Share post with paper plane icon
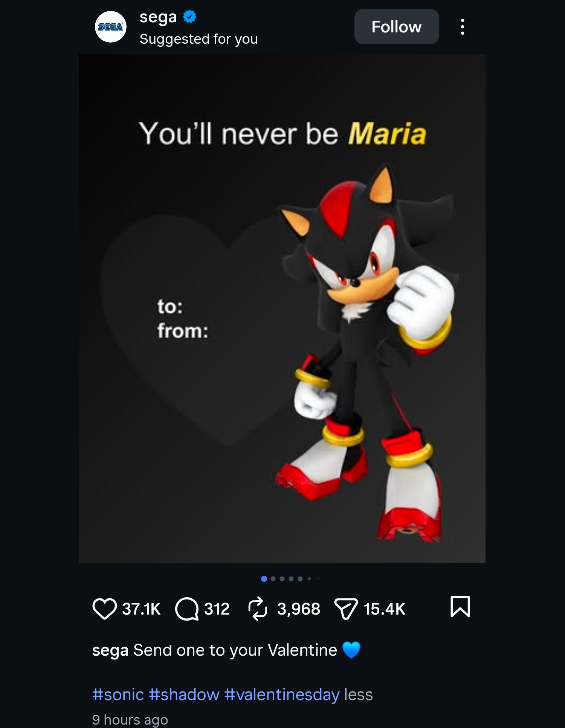Image resolution: width=565 pixels, height=728 pixels. [x=346, y=609]
